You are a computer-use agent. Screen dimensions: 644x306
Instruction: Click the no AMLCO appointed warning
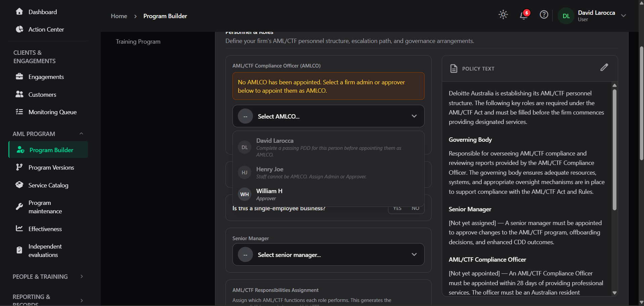point(328,86)
